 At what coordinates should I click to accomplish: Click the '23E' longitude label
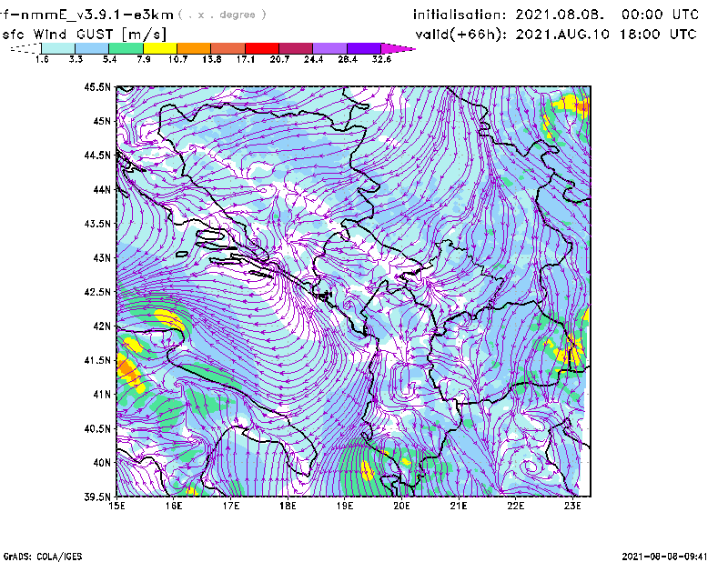coord(572,506)
